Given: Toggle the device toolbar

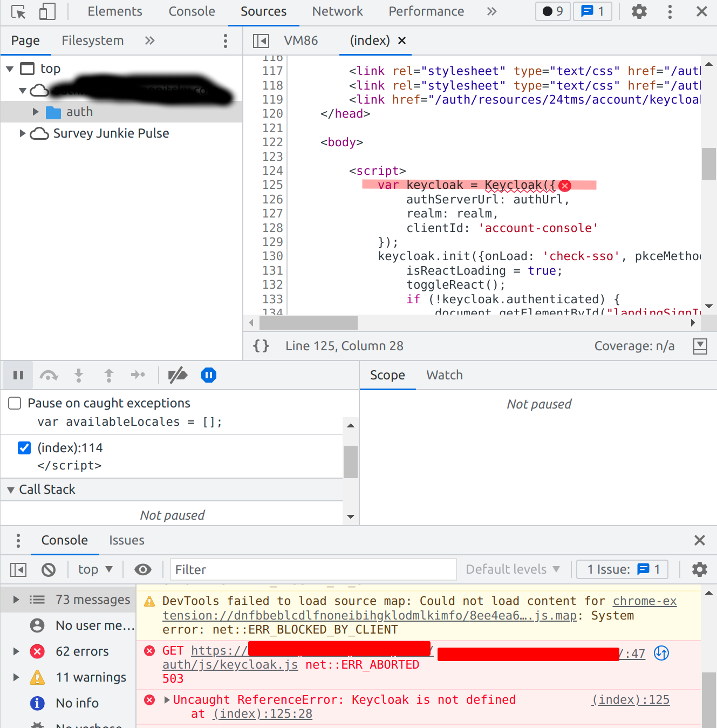Looking at the screenshot, I should [x=46, y=11].
